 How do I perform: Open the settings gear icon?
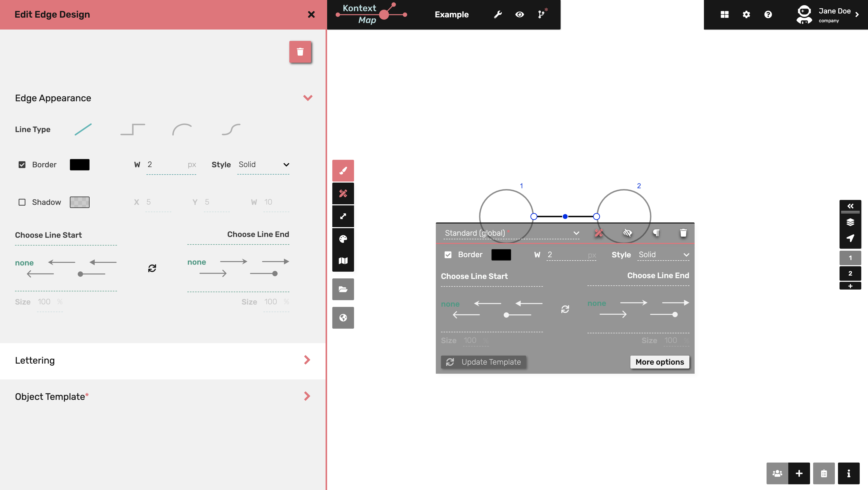click(746, 15)
